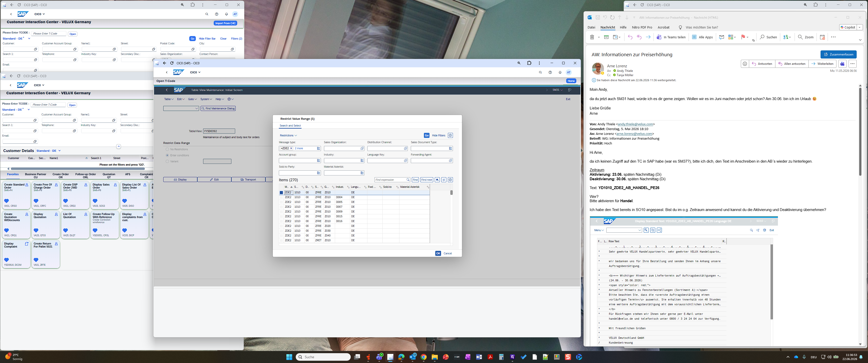
Task: Open Microsoft Teams from taskbar
Action: click(379, 357)
